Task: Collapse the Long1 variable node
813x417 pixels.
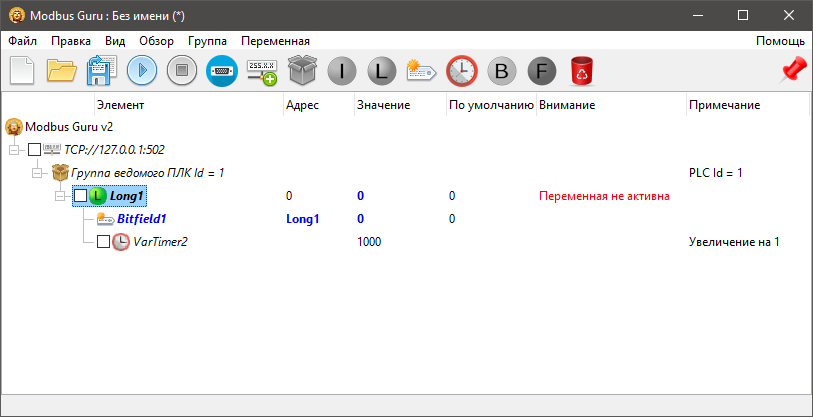Action: (x=61, y=195)
